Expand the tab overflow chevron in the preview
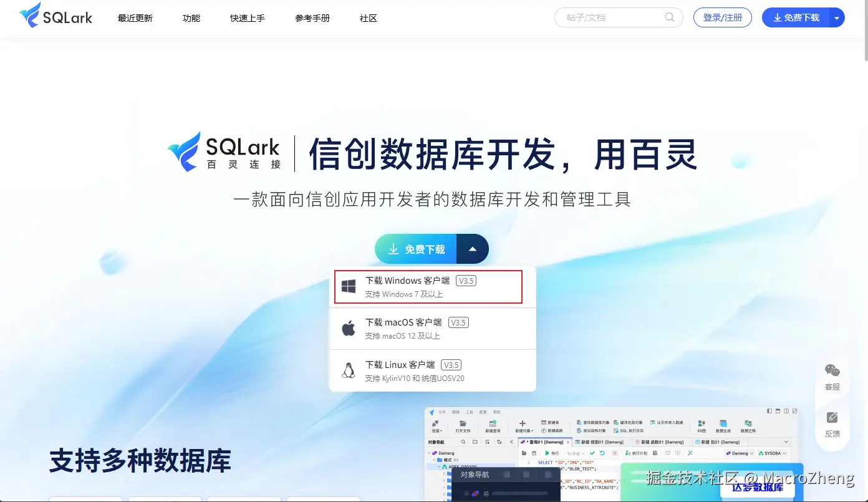This screenshot has width=868, height=502. (786, 442)
